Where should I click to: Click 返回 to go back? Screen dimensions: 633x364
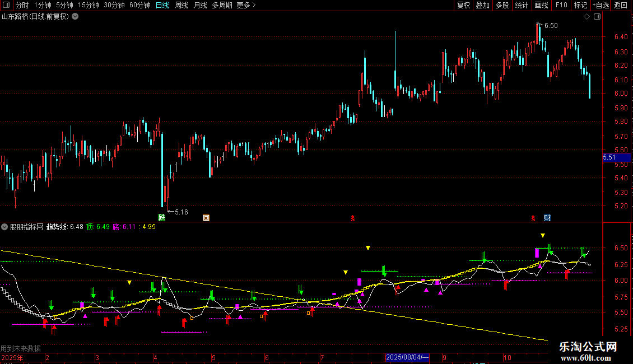coord(621,5)
